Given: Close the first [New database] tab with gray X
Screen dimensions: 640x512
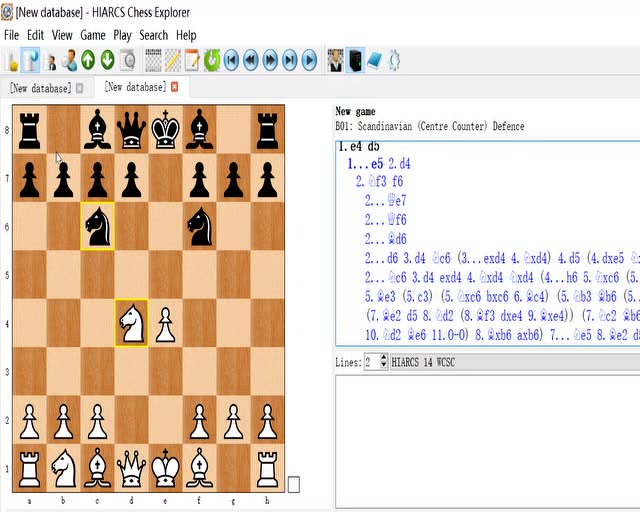Looking at the screenshot, I should click(80, 88).
